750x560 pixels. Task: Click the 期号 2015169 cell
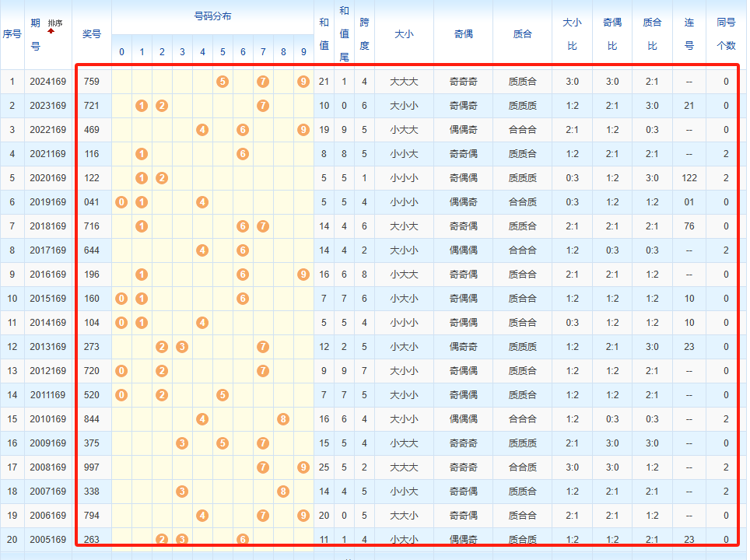coord(47,299)
